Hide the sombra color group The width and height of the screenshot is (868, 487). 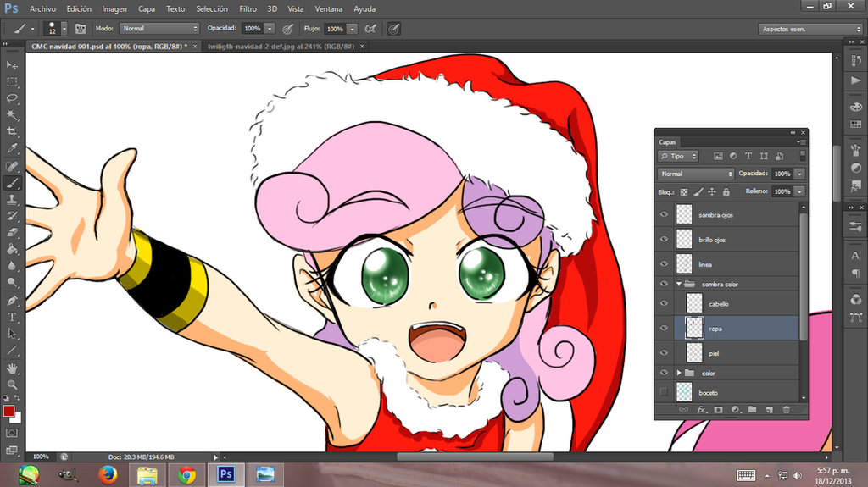664,284
